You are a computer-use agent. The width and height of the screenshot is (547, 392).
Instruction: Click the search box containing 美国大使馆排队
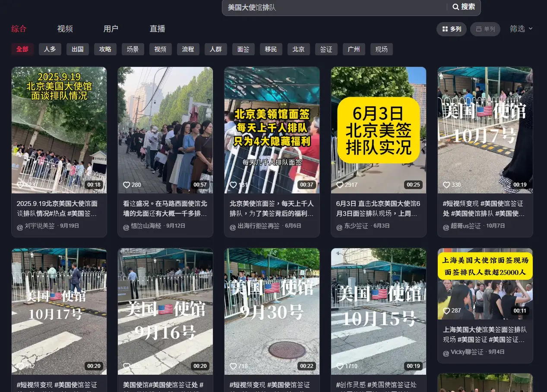332,7
